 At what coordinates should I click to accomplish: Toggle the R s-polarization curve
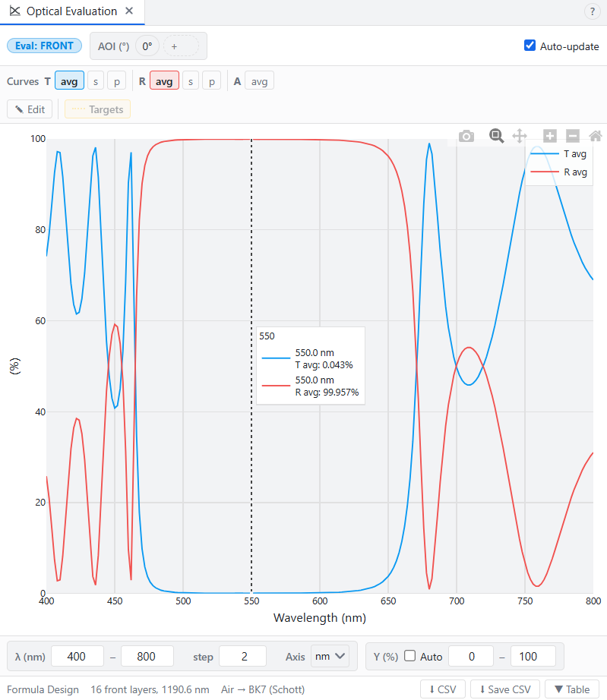(x=191, y=81)
